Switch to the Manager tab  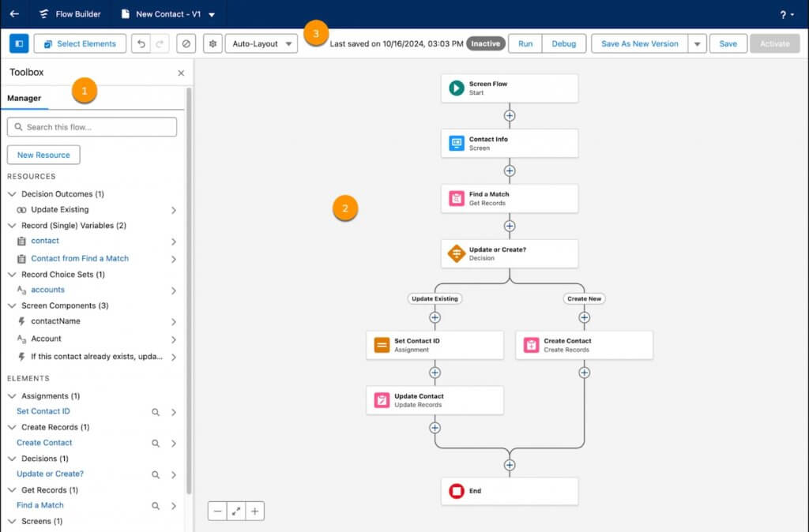[x=24, y=98]
